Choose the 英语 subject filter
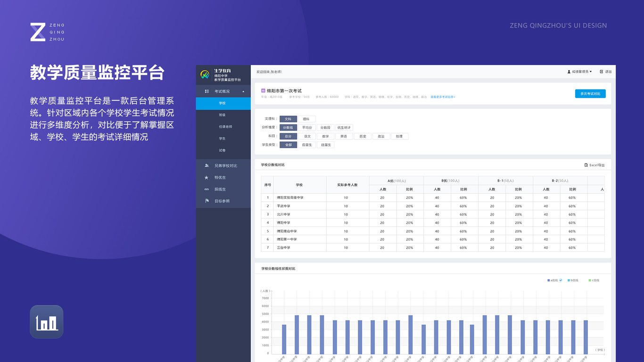The image size is (644, 362). point(344,136)
